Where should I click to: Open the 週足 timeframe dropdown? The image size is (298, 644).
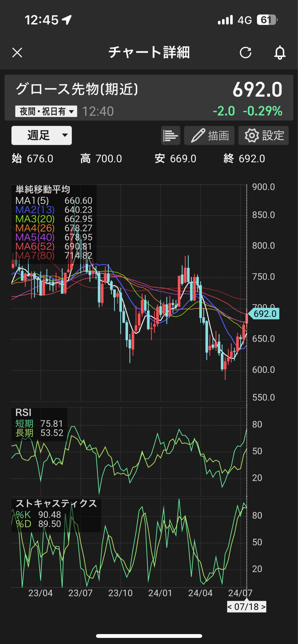[x=42, y=135]
